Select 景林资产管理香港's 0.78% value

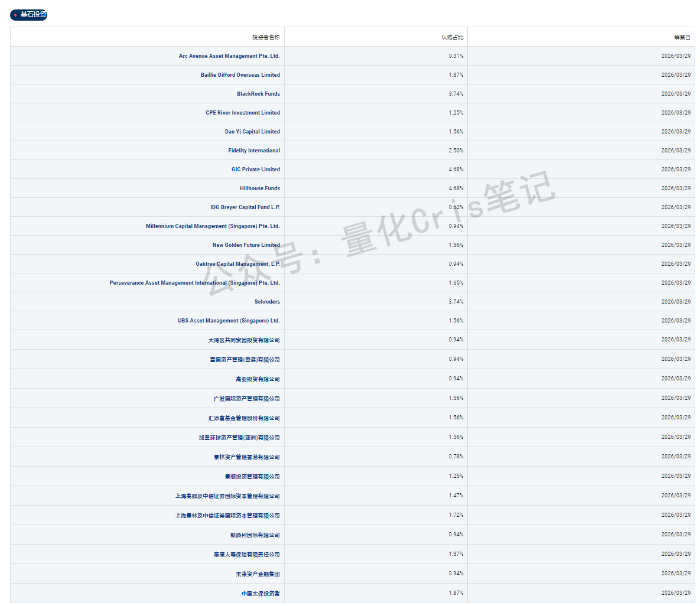click(x=456, y=457)
